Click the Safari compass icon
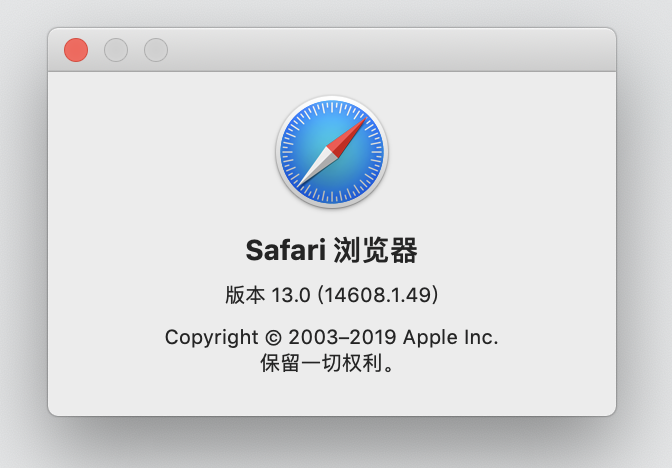 pyautogui.click(x=332, y=152)
